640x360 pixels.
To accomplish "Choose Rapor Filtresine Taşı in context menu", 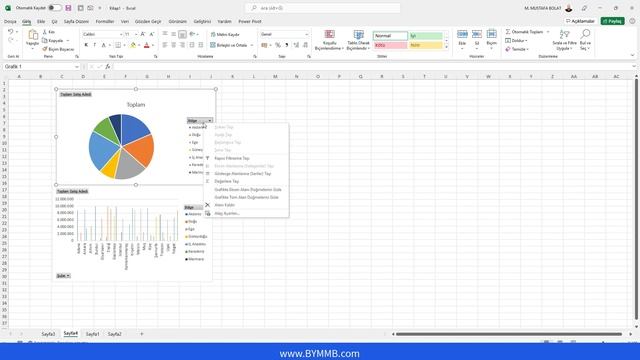I will 232,158.
